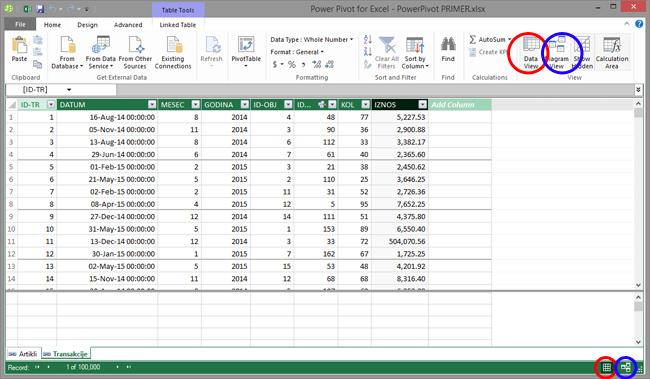Open From Data Service import menu
The image size is (650, 379).
[x=100, y=53]
